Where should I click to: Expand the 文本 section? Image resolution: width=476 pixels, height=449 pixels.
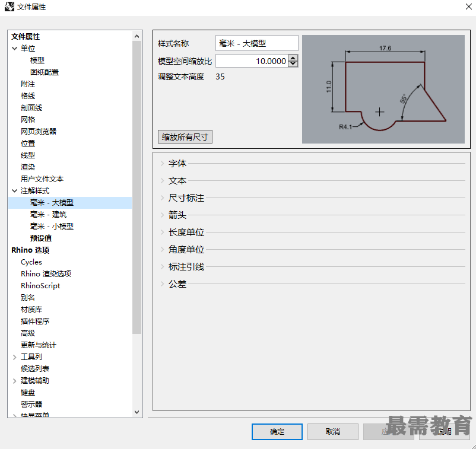tap(163, 181)
